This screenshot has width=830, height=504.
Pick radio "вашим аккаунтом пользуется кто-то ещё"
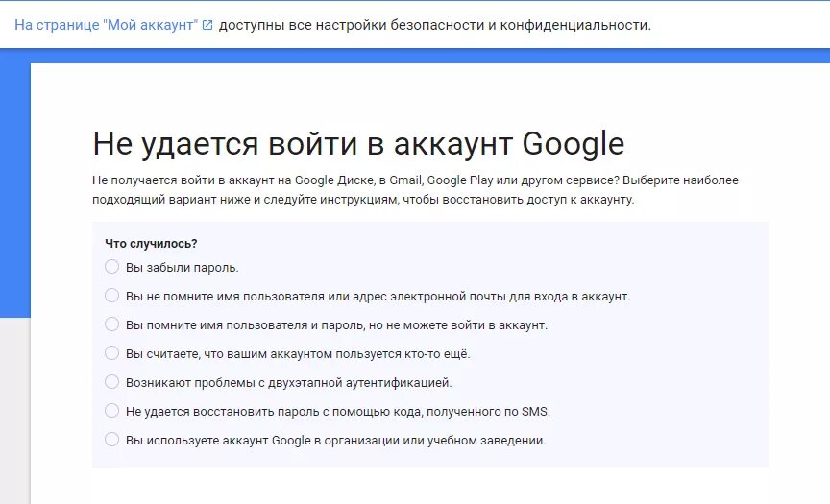coord(111,352)
